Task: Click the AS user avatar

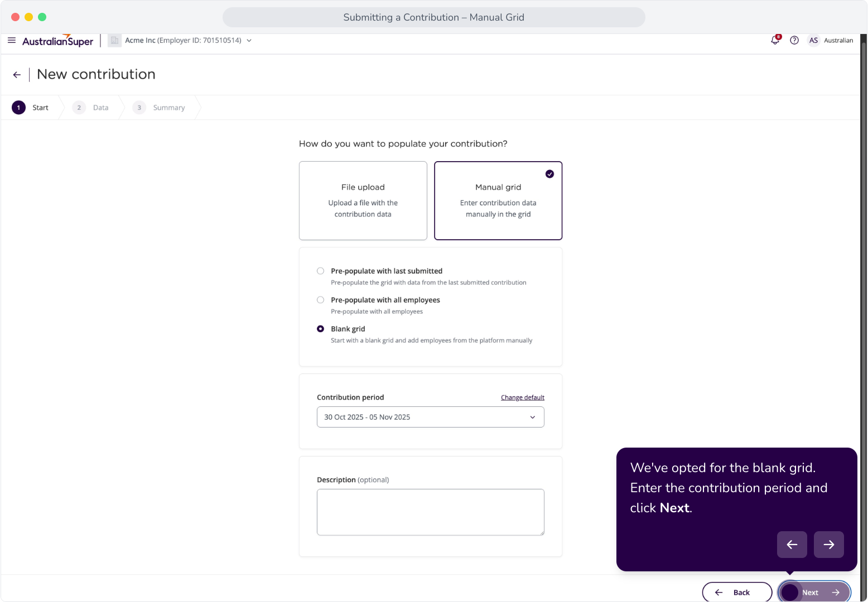Action: coord(813,40)
